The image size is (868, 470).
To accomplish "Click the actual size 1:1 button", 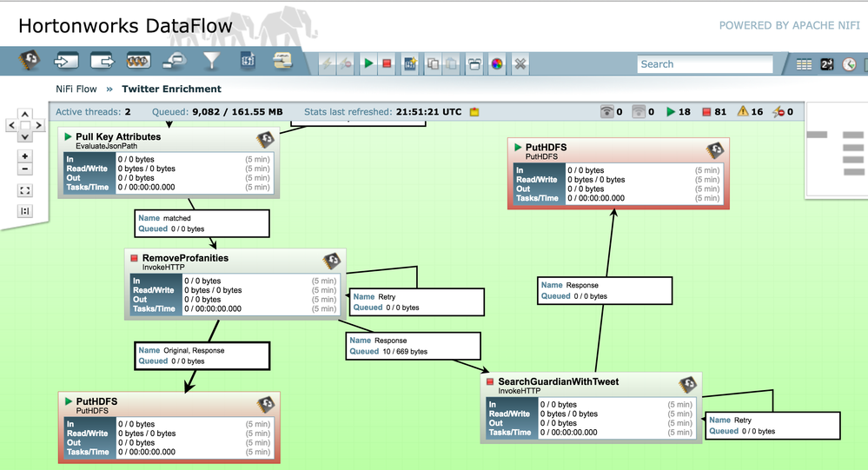I will click(24, 211).
